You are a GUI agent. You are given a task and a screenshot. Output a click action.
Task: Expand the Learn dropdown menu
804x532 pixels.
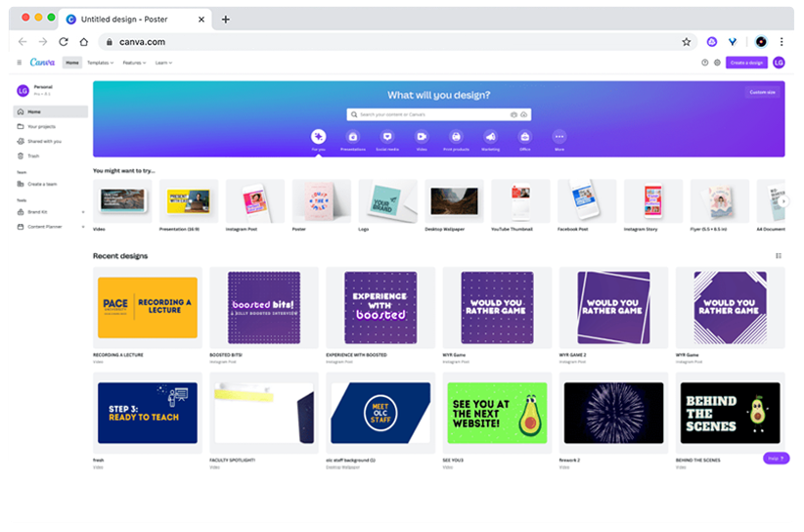point(163,63)
